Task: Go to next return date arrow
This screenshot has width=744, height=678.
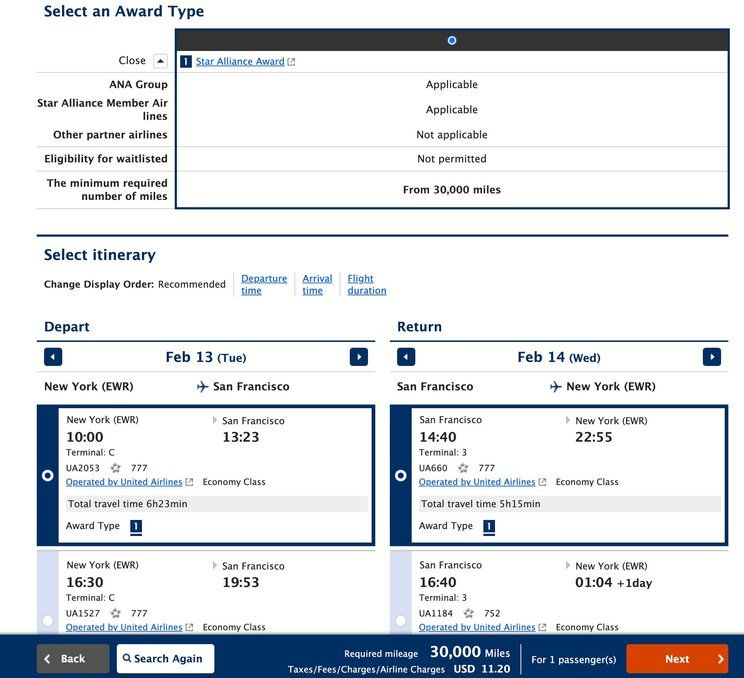Action: 711,357
